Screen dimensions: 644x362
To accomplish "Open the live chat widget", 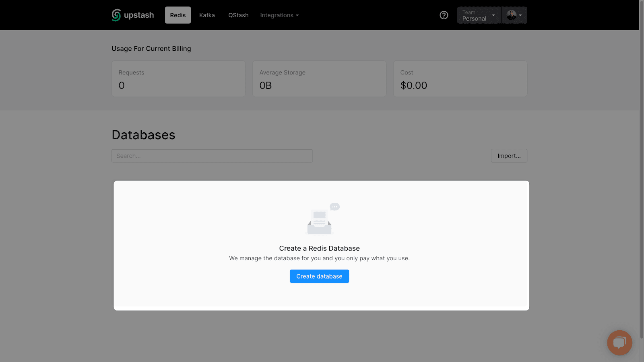I will 619,343.
